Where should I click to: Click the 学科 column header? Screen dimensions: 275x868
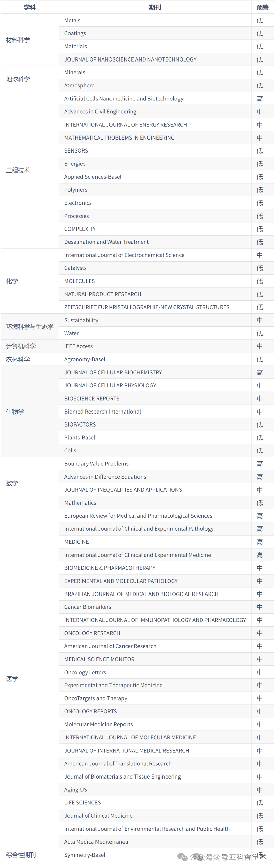pyautogui.click(x=30, y=7)
